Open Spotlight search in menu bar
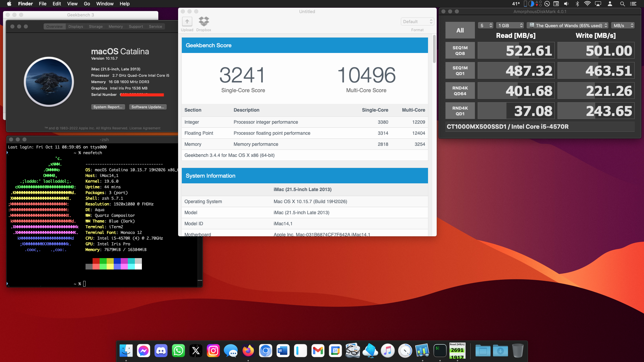The width and height of the screenshot is (644, 362). click(x=622, y=4)
